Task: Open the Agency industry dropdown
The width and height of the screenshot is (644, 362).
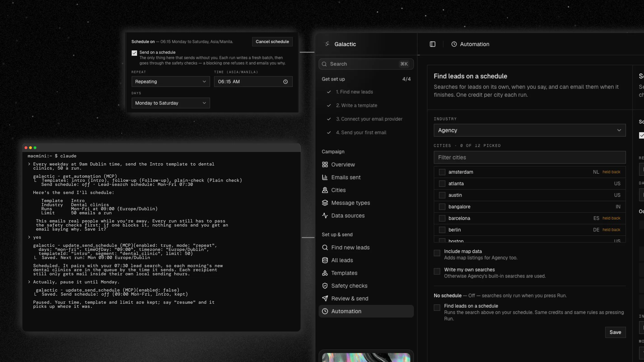Action: click(530, 130)
